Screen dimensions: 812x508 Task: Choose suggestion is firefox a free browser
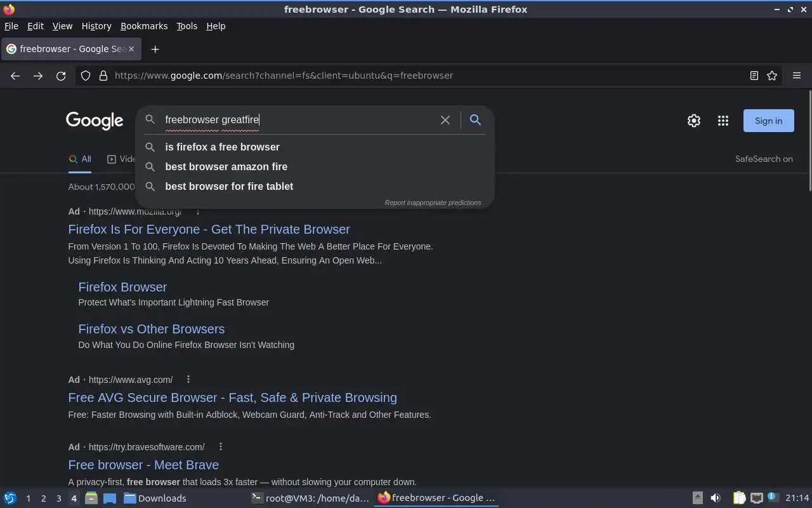(x=315, y=147)
